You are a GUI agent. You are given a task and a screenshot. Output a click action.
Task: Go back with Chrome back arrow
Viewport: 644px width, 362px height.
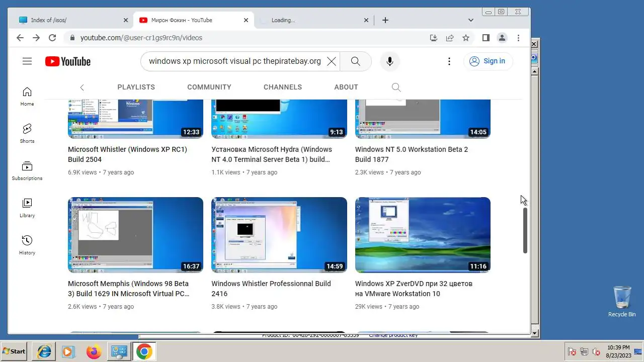[x=20, y=38]
